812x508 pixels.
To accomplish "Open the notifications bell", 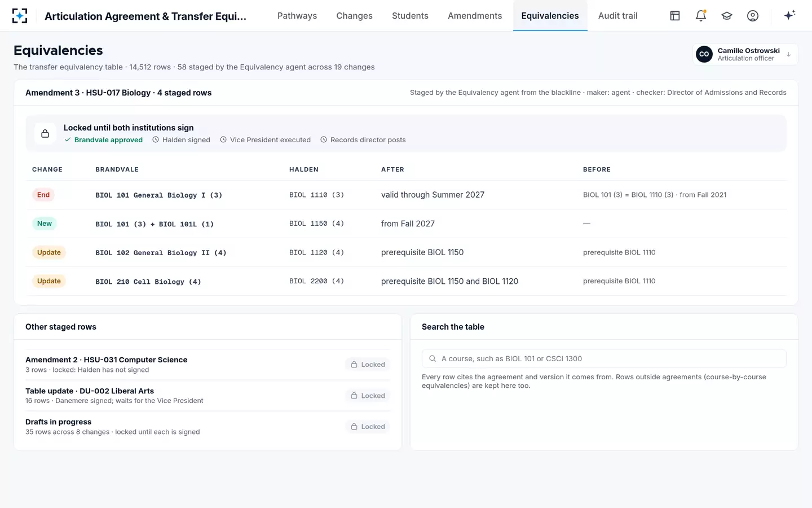I will pos(701,16).
